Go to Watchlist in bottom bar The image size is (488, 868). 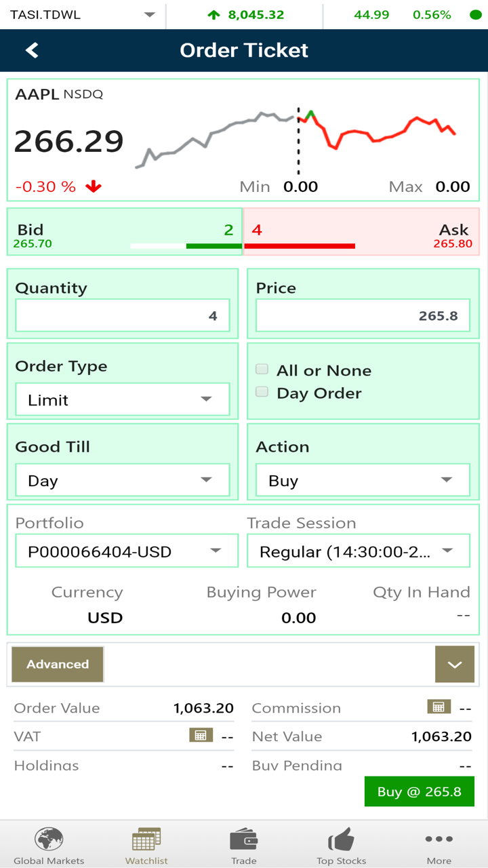[x=146, y=846]
